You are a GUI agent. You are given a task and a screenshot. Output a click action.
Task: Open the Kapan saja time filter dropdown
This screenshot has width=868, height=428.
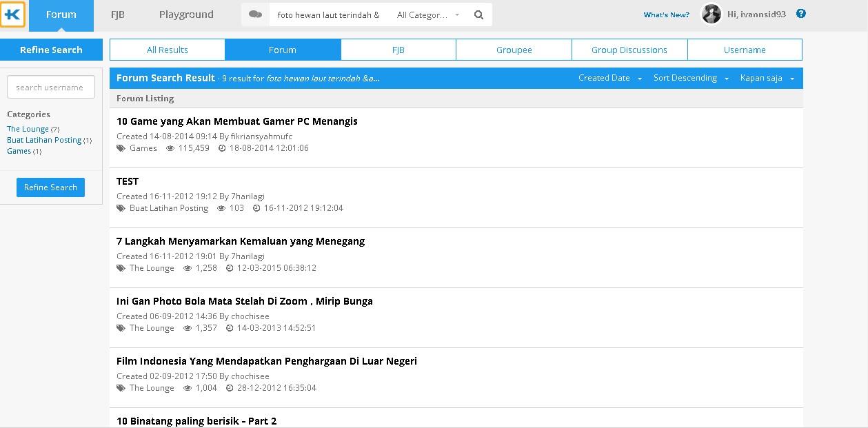coord(767,78)
